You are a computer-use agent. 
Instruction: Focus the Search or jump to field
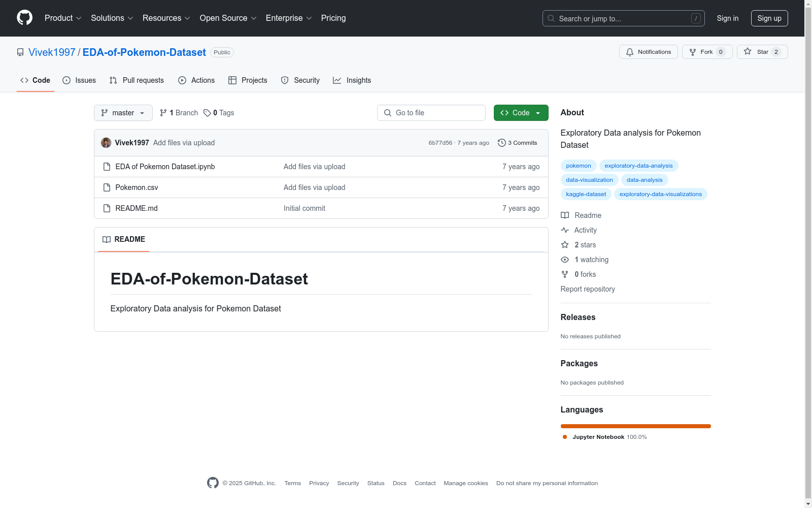click(623, 18)
